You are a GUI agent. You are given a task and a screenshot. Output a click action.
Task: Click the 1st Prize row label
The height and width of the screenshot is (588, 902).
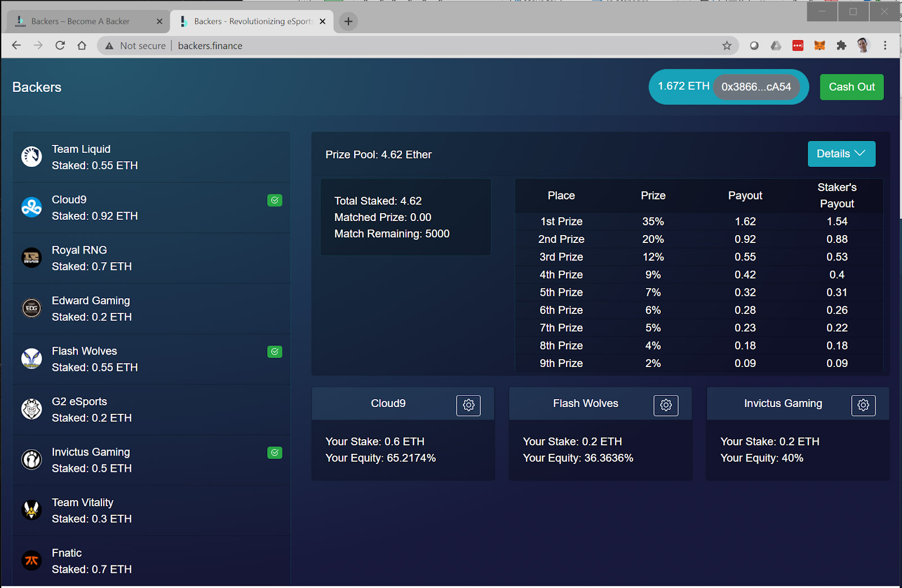pos(561,222)
